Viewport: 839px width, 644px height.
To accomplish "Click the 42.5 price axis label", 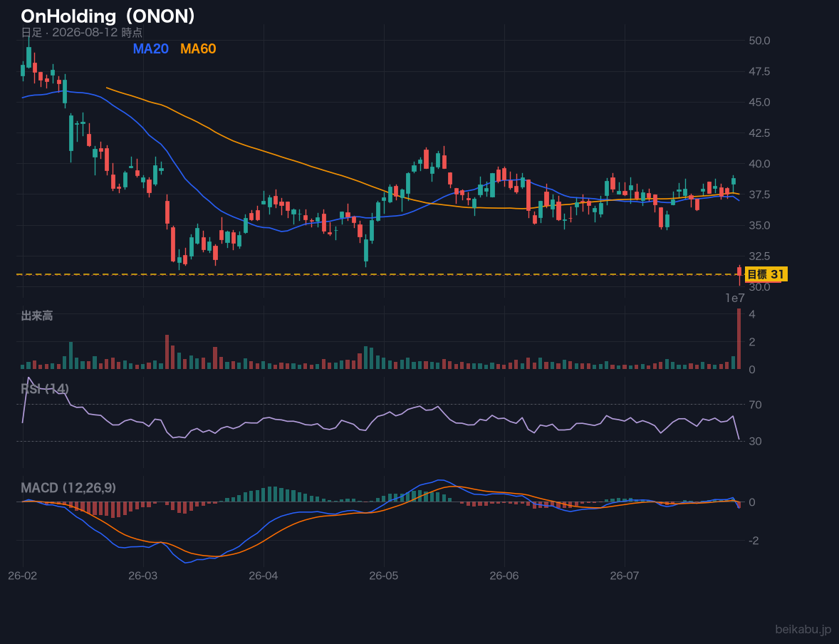I will coord(760,133).
